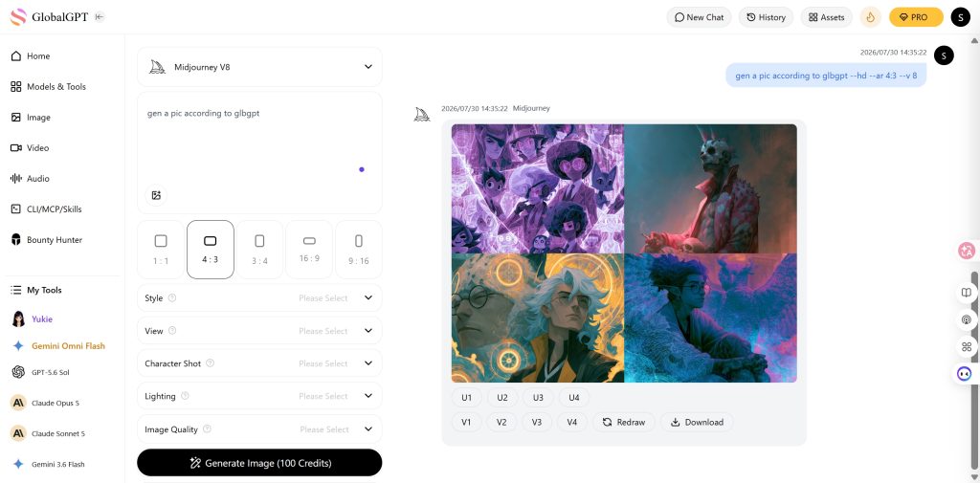Open the chatbot face icon on right edge
Image resolution: width=980 pixels, height=483 pixels.
tap(965, 374)
